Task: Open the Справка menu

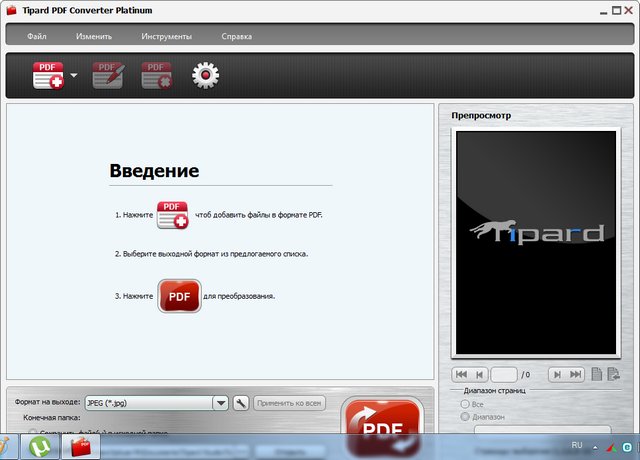Action: 237,36
